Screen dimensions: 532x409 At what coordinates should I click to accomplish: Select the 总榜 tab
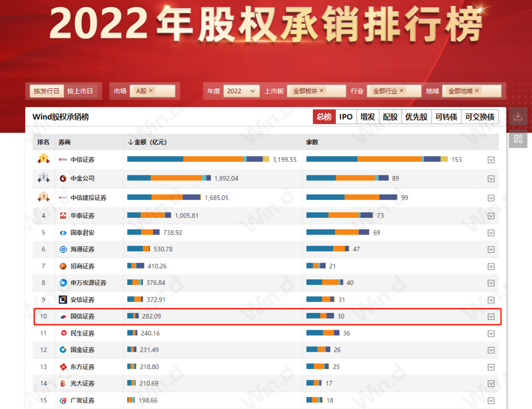(324, 117)
